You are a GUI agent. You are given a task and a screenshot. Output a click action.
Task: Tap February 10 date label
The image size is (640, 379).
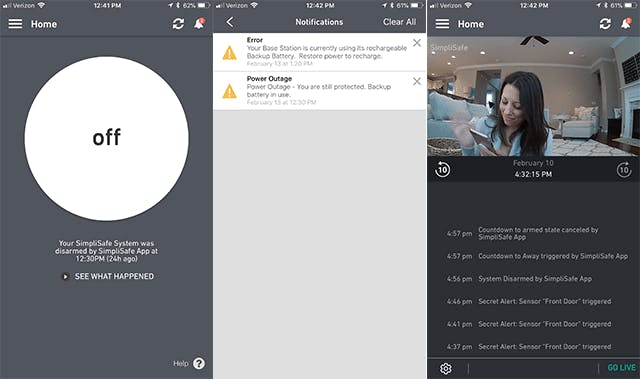[x=533, y=163]
